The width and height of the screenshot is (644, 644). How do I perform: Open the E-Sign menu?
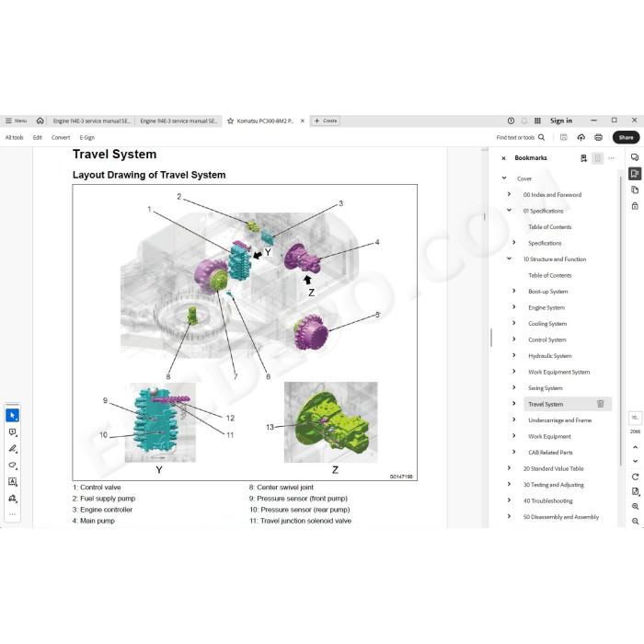coord(87,138)
